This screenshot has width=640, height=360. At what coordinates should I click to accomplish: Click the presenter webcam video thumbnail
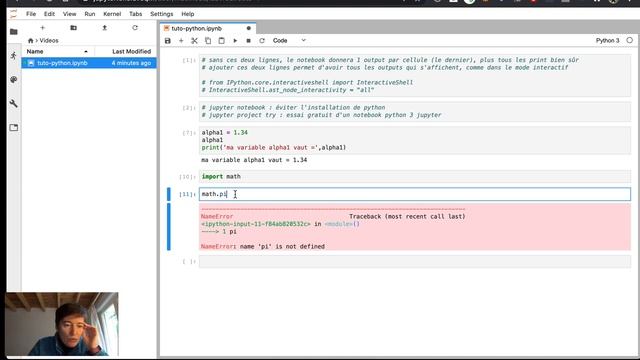[62, 324]
